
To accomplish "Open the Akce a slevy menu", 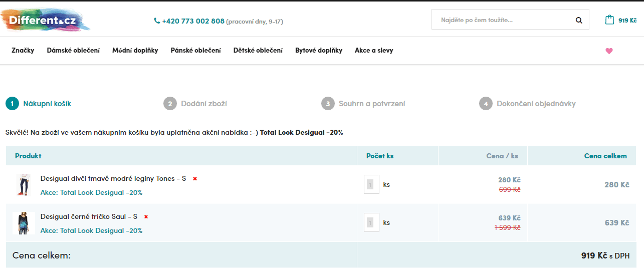I will (x=374, y=50).
